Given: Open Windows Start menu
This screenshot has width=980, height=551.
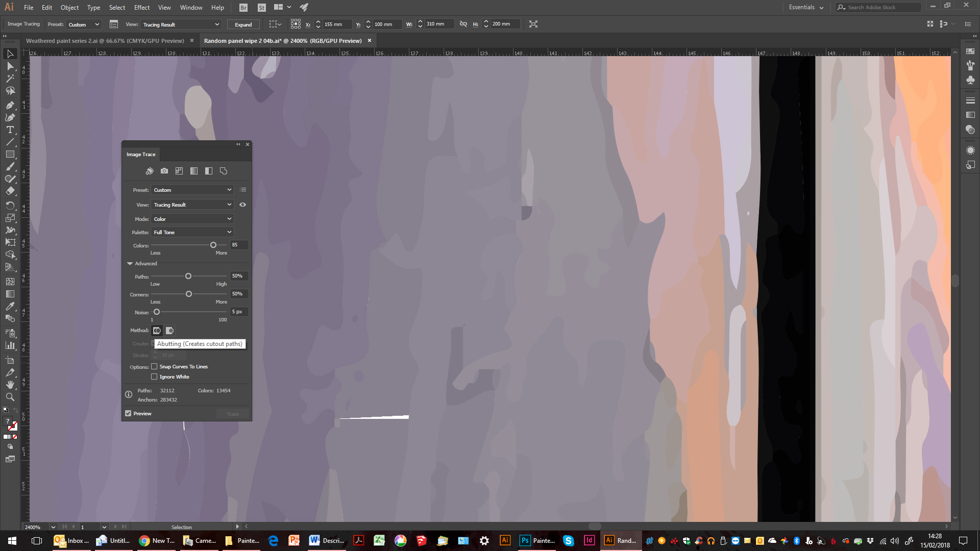Looking at the screenshot, I should 12,541.
